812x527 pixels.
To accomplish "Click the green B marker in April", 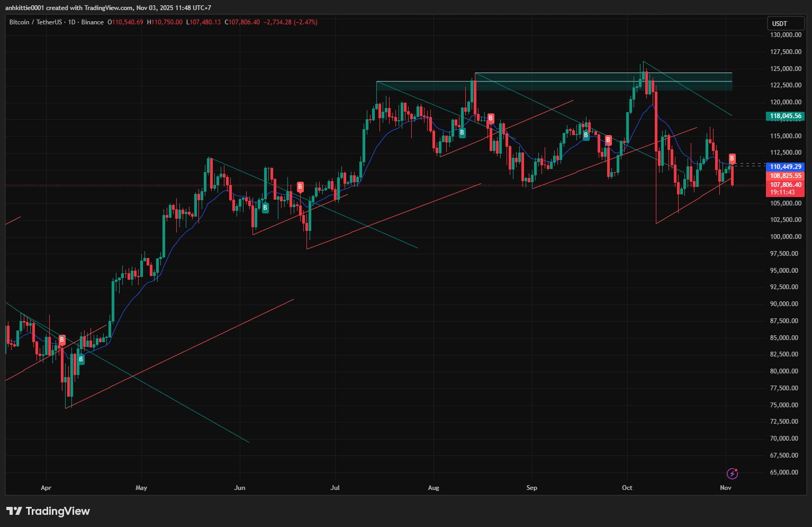I will click(x=81, y=359).
